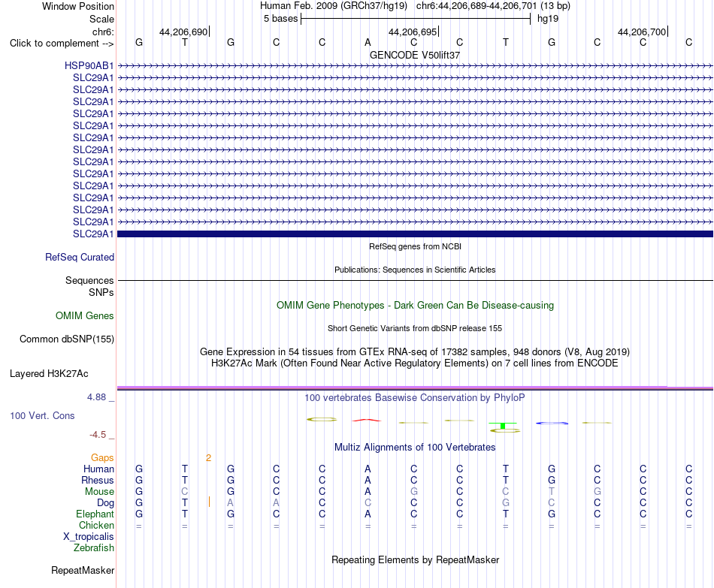This screenshot has width=714, height=588.
Task: Click the A base in the complement sequence row
Action: coord(368,43)
